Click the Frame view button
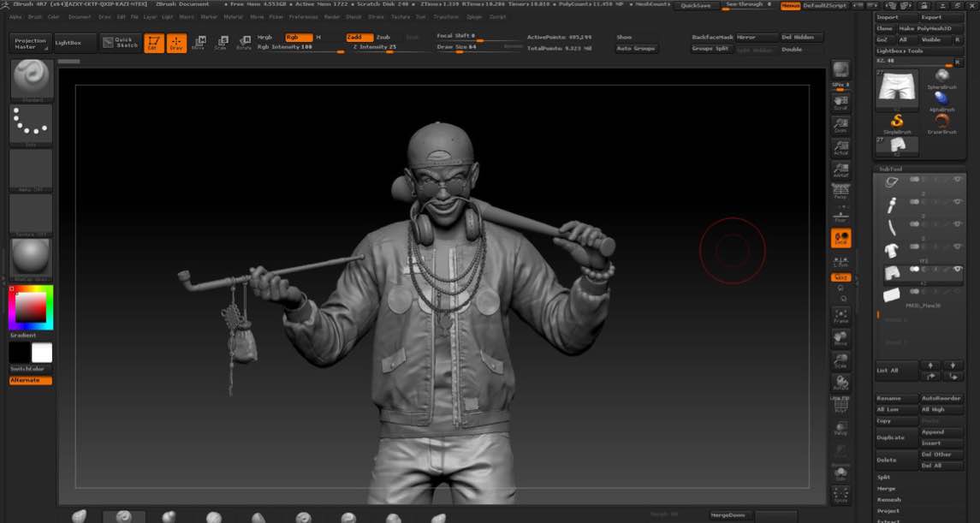 840,317
